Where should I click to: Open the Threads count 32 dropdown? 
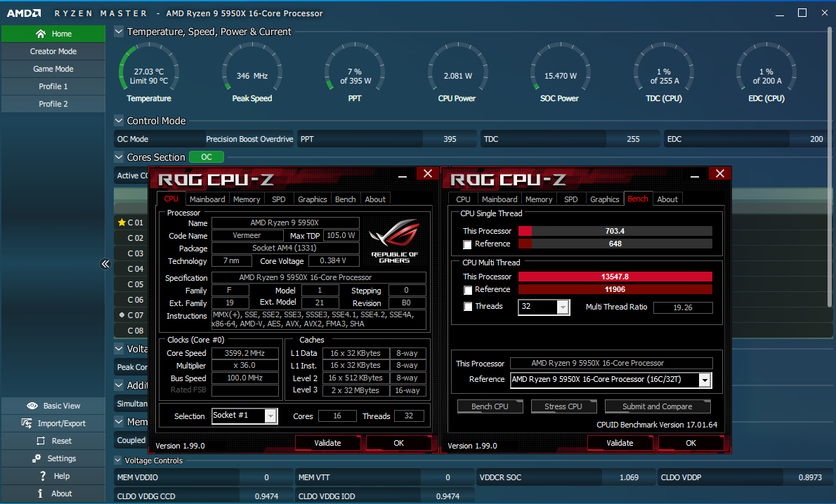[563, 307]
